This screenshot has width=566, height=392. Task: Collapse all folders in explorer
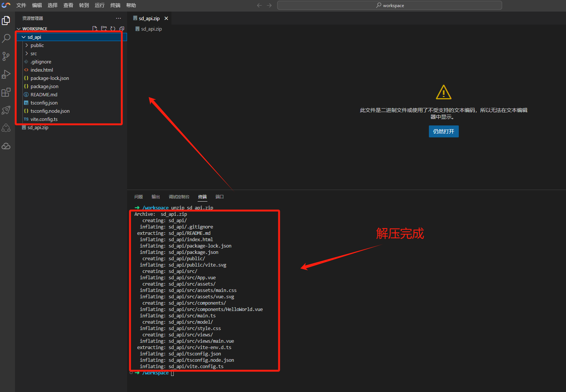click(x=122, y=29)
